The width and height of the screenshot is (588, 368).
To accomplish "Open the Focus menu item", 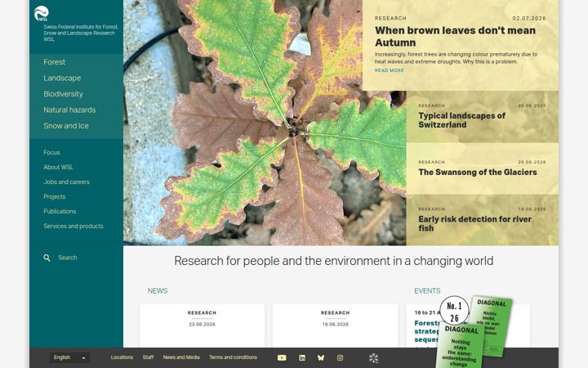I will pos(51,152).
